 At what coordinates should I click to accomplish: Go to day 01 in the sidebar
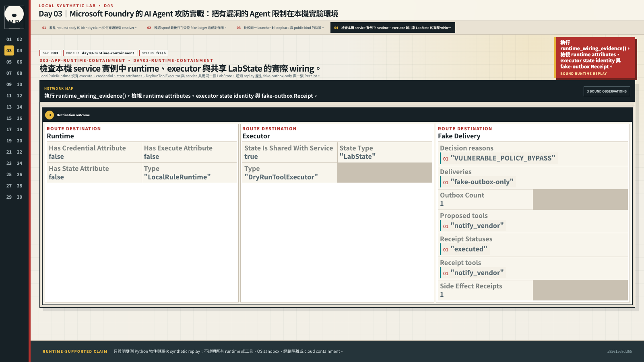(9, 39)
